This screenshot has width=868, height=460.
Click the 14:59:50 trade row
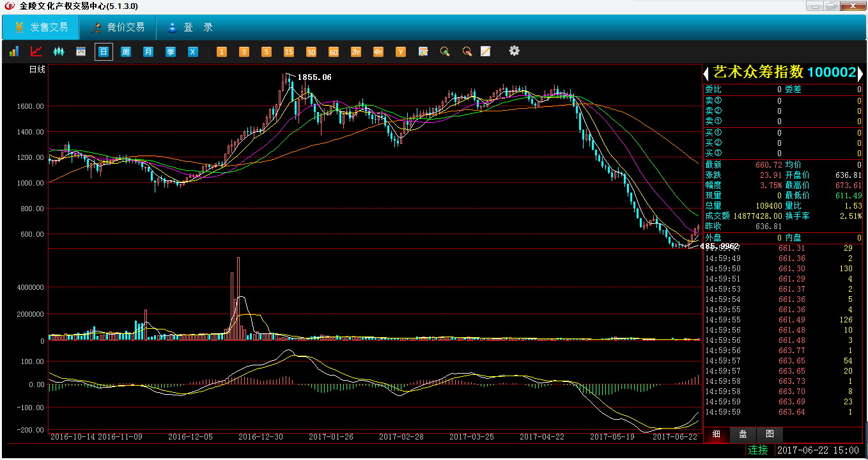point(783,269)
